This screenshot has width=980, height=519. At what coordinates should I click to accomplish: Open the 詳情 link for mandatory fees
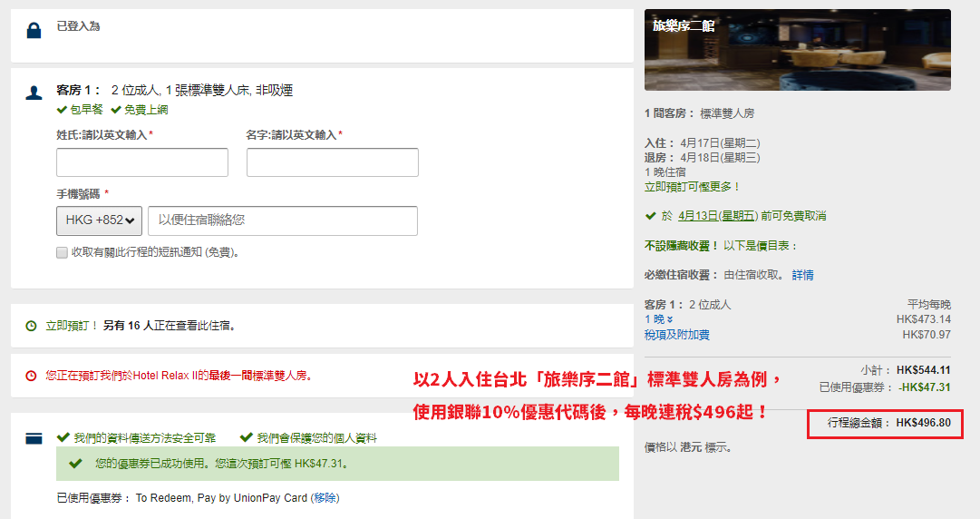tap(802, 275)
